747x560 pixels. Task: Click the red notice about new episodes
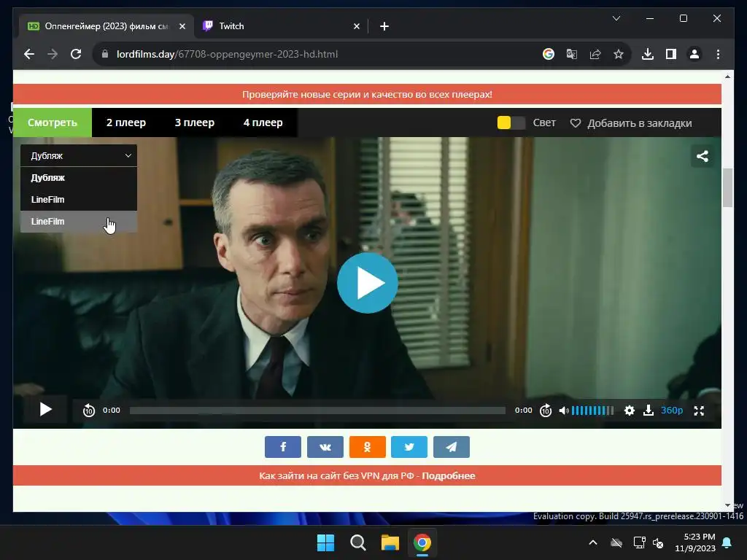pos(368,94)
